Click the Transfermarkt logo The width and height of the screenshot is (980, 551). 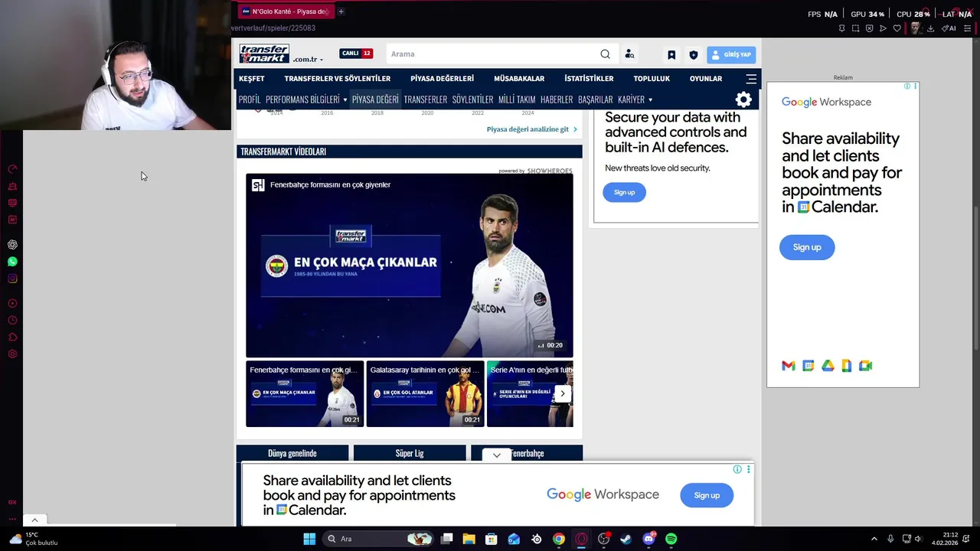(x=264, y=54)
